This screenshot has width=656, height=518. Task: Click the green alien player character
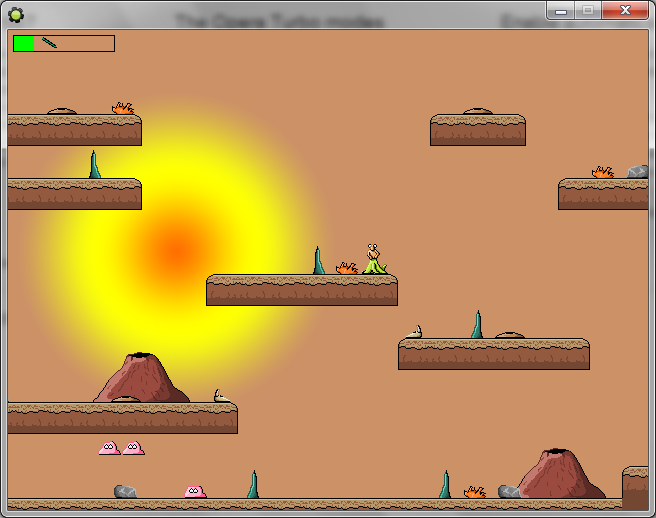click(x=374, y=259)
